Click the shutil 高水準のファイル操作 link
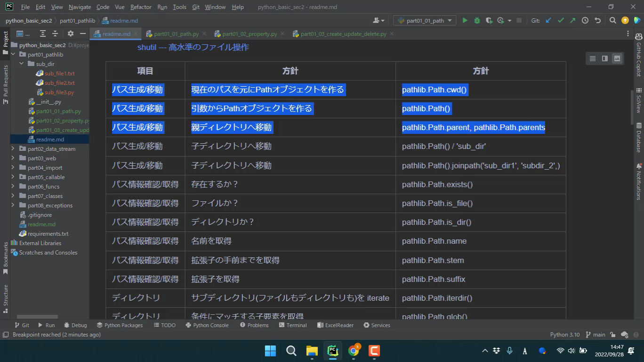This screenshot has height=362, width=644. click(193, 47)
